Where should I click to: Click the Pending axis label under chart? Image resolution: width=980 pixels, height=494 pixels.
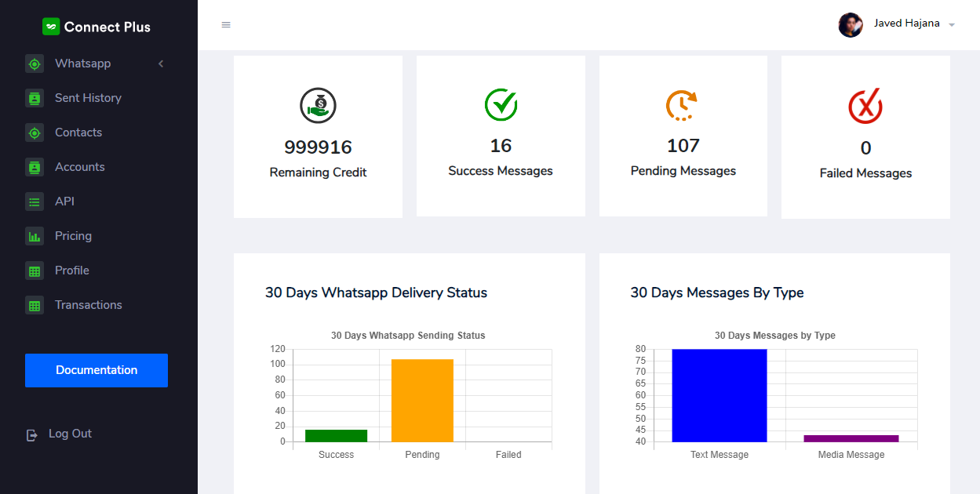click(x=422, y=455)
